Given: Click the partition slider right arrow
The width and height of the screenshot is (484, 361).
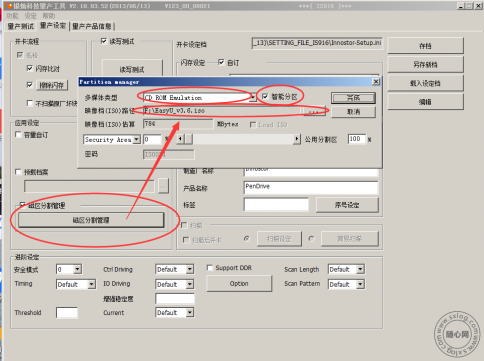Looking at the screenshot, I should [297, 139].
